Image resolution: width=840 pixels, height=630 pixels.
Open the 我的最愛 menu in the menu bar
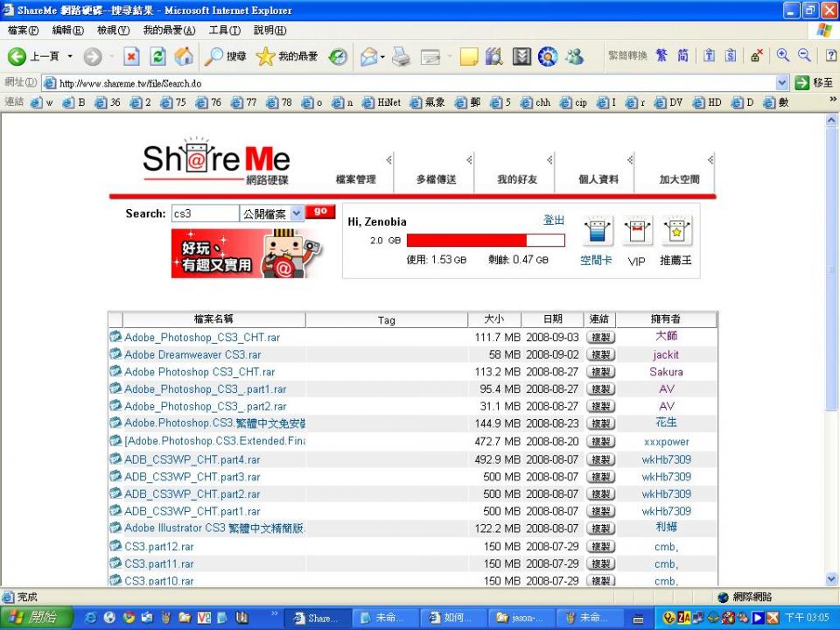[169, 31]
